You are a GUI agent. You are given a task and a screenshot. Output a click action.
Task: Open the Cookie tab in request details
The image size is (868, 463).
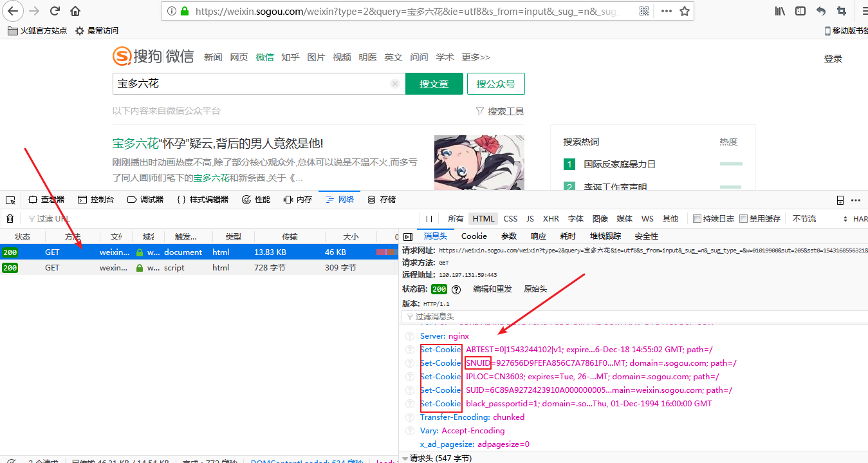[474, 236]
